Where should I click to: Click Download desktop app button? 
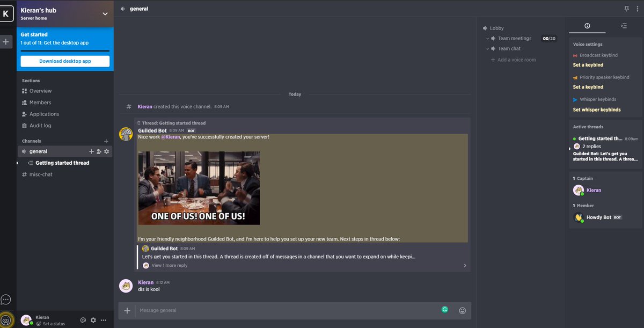click(x=65, y=61)
